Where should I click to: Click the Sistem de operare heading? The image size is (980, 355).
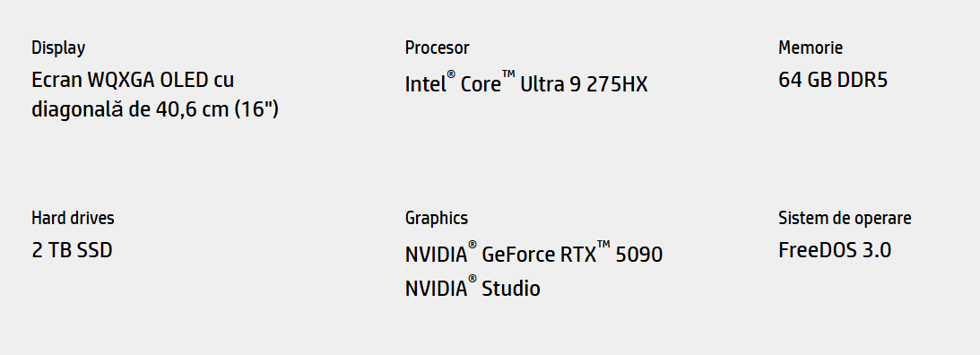tap(845, 218)
